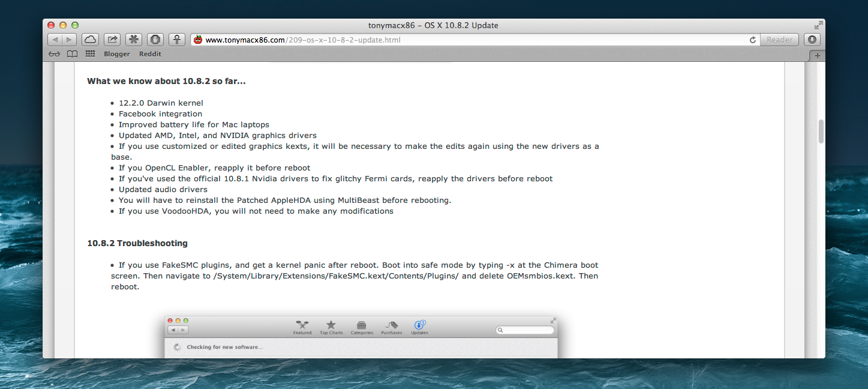
Task: Click the tomato favicon in the address bar
Action: (198, 40)
